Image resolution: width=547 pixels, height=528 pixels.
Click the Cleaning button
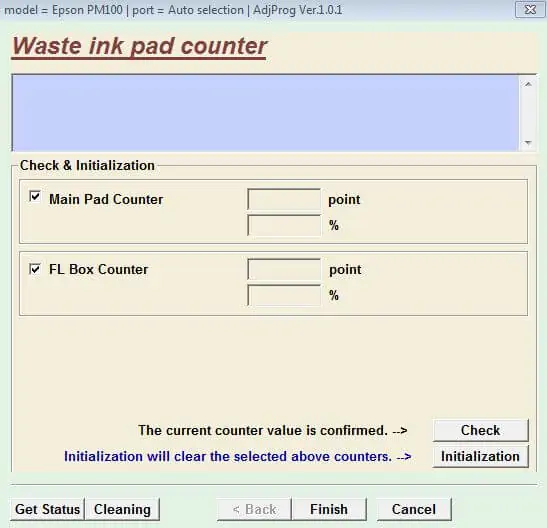122,509
